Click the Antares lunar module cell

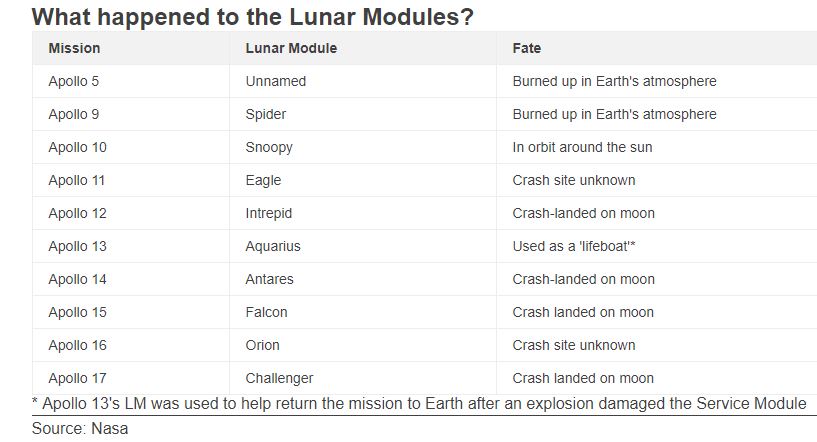point(270,279)
